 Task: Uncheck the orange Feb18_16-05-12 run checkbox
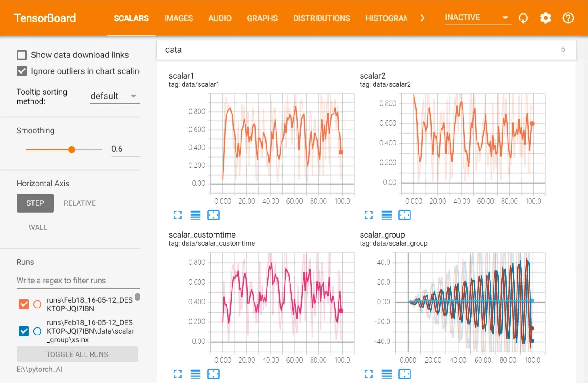(24, 304)
